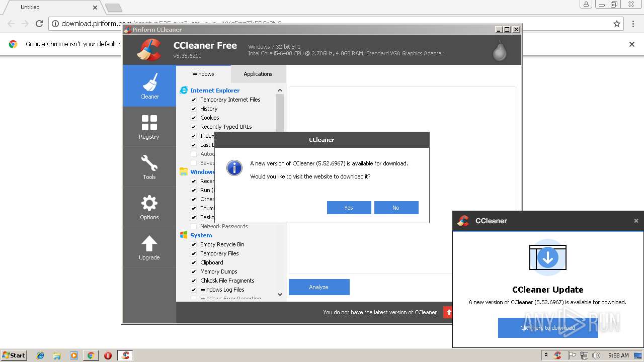Screen dimensions: 644x362
Task: Click the Action Center flag icon
Action: (572, 355)
